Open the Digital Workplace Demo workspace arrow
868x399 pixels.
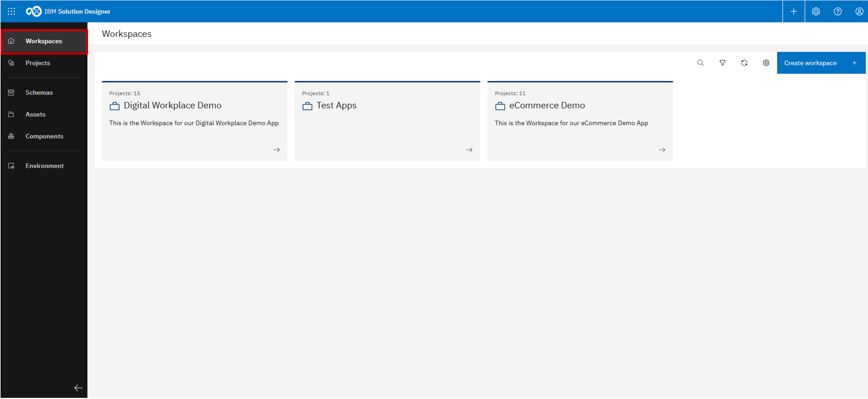click(276, 149)
